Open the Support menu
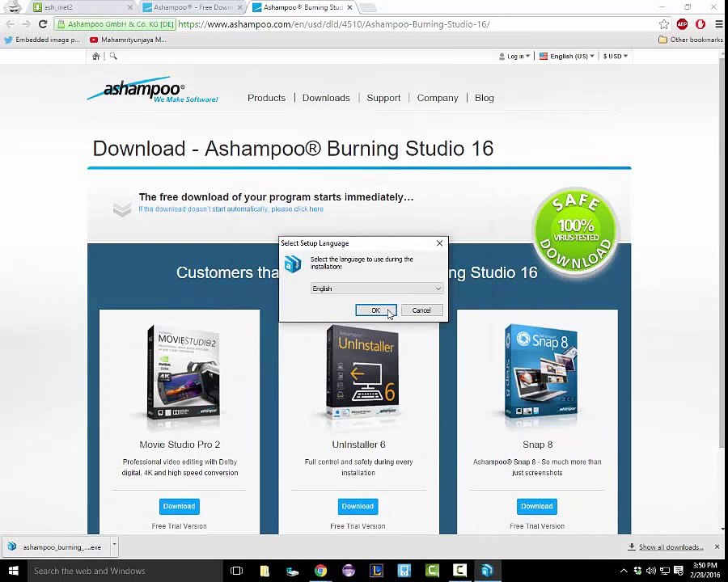This screenshot has height=582, width=728. pyautogui.click(x=383, y=98)
